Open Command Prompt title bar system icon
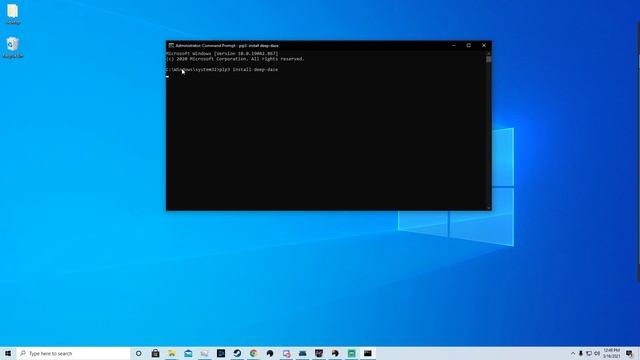Screen dimensions: 640x360 coord(171,46)
